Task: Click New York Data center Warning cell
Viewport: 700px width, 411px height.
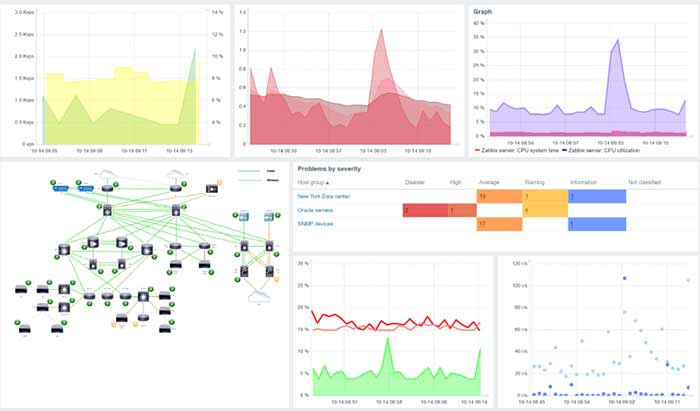Action: [544, 197]
